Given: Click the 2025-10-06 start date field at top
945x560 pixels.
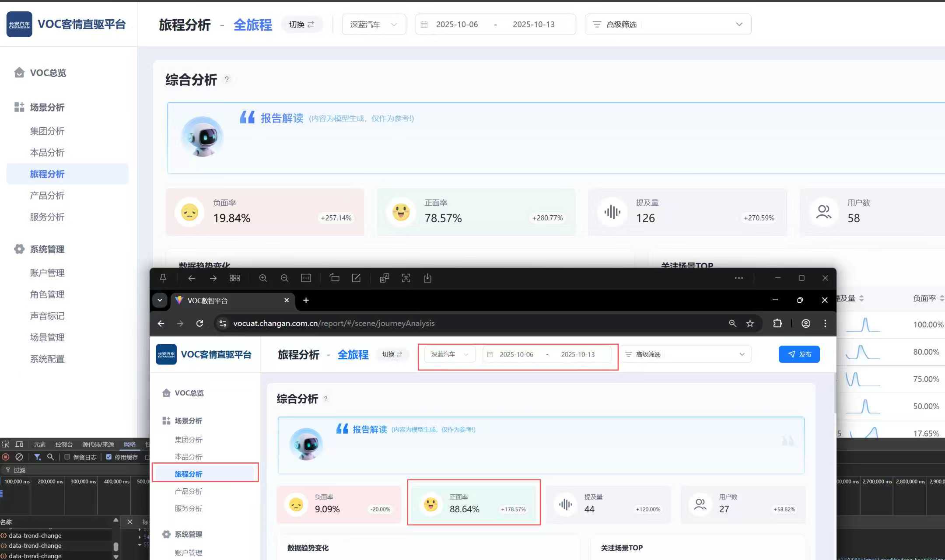Looking at the screenshot, I should click(x=457, y=24).
